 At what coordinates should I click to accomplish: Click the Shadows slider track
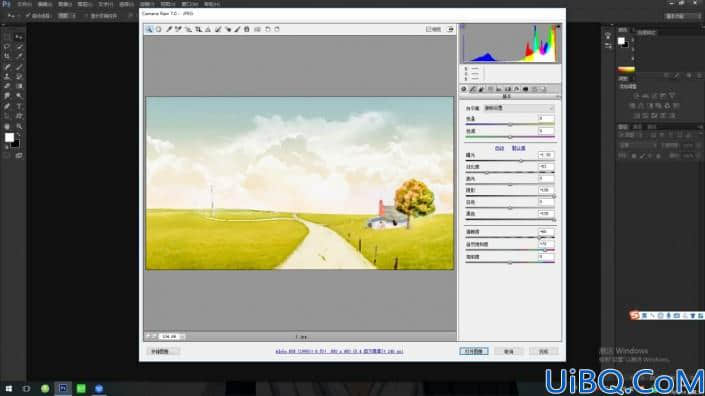point(510,196)
